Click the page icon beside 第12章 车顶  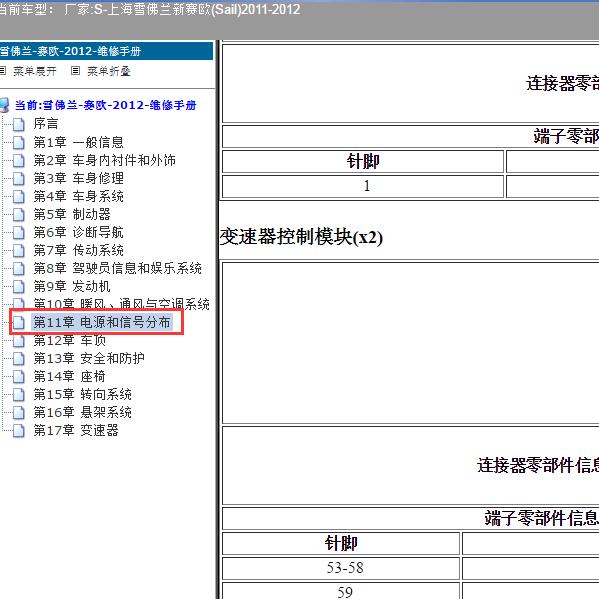coord(18,340)
